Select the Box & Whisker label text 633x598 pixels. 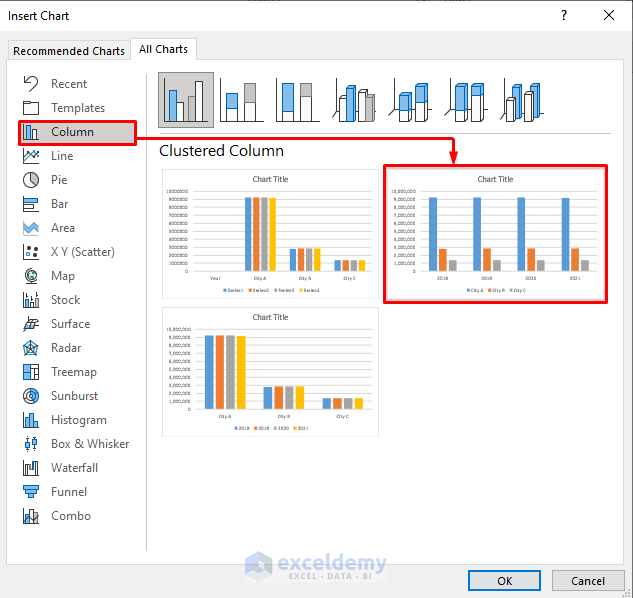pyautogui.click(x=90, y=444)
